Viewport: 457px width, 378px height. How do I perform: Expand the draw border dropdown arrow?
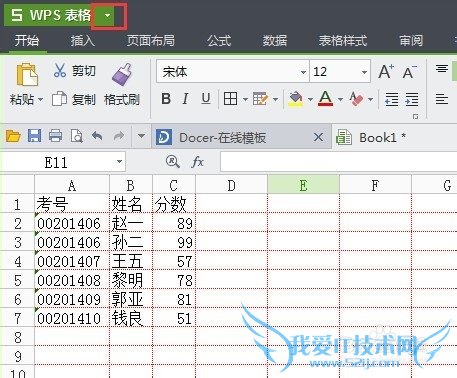pos(275,99)
